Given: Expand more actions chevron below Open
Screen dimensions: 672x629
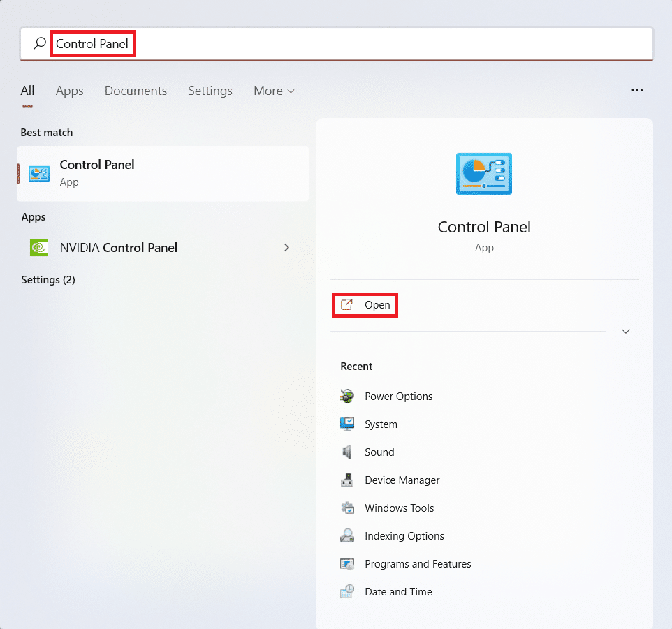Looking at the screenshot, I should coord(626,332).
